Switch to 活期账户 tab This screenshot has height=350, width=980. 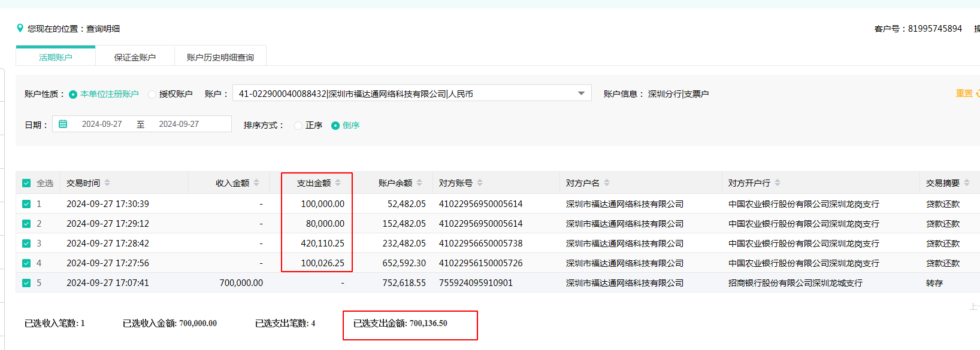56,57
